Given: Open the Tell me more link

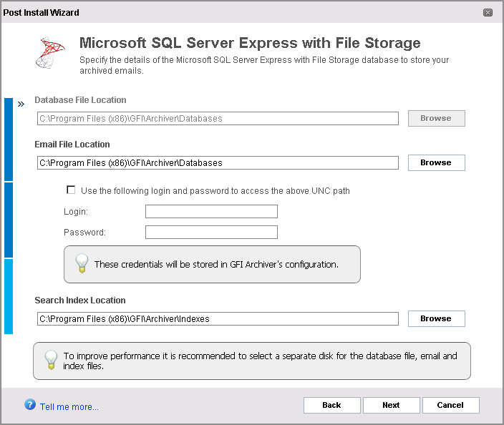Looking at the screenshot, I should click(69, 407).
